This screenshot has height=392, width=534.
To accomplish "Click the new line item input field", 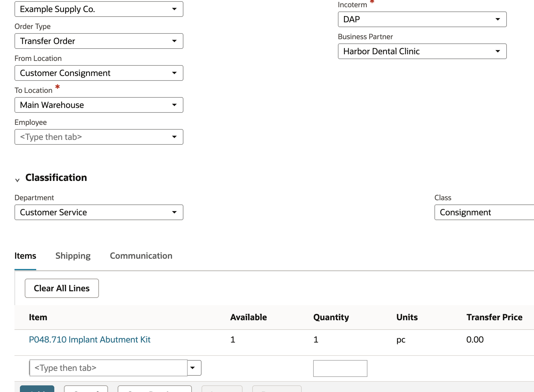I will click(x=109, y=368).
